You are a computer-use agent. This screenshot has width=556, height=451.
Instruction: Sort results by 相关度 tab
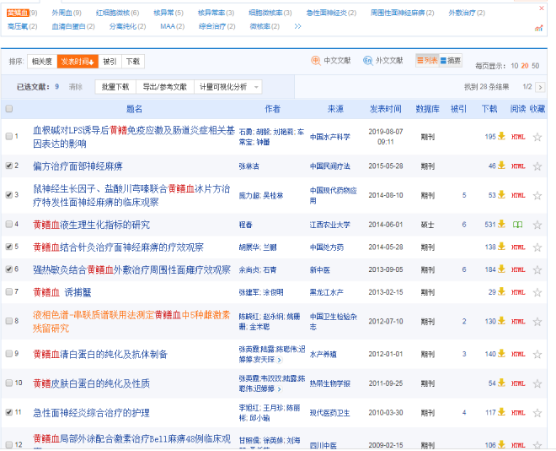(42, 62)
